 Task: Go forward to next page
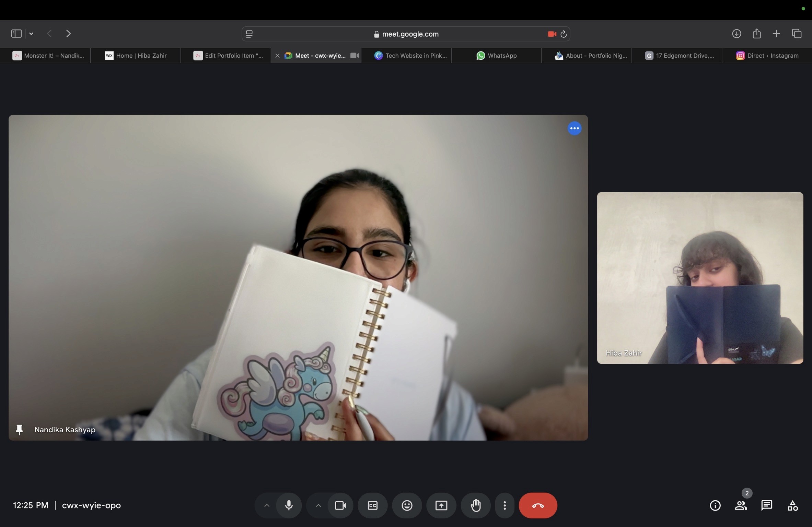[x=68, y=34]
